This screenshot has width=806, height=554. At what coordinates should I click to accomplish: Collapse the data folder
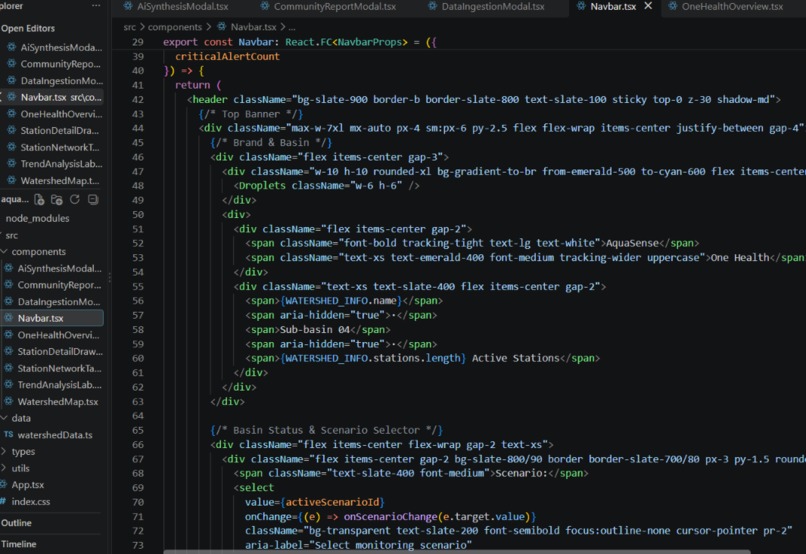(21, 418)
